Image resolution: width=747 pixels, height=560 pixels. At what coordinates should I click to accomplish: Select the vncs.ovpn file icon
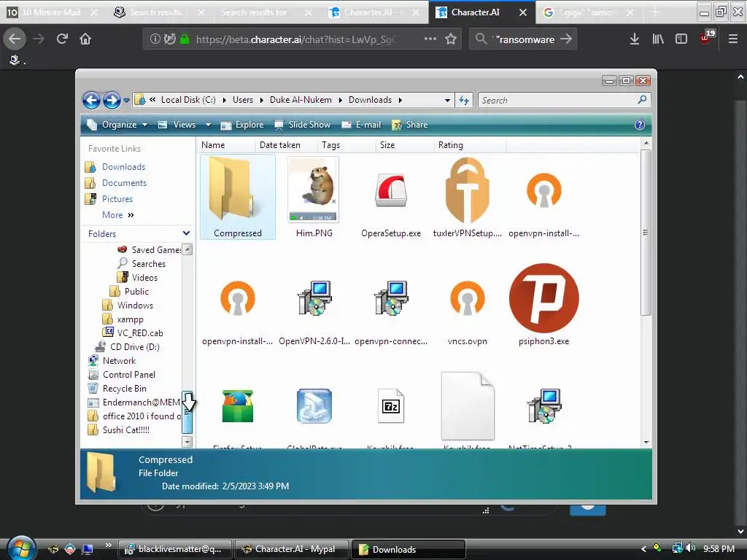[x=467, y=298]
